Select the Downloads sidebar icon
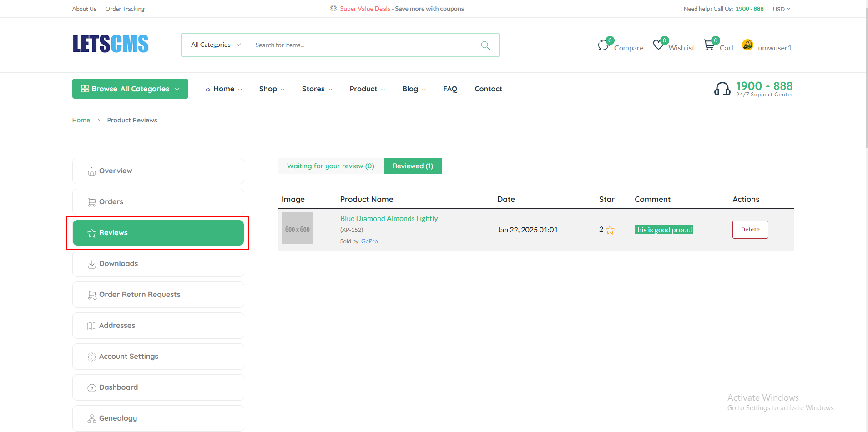868x432 pixels. (92, 264)
